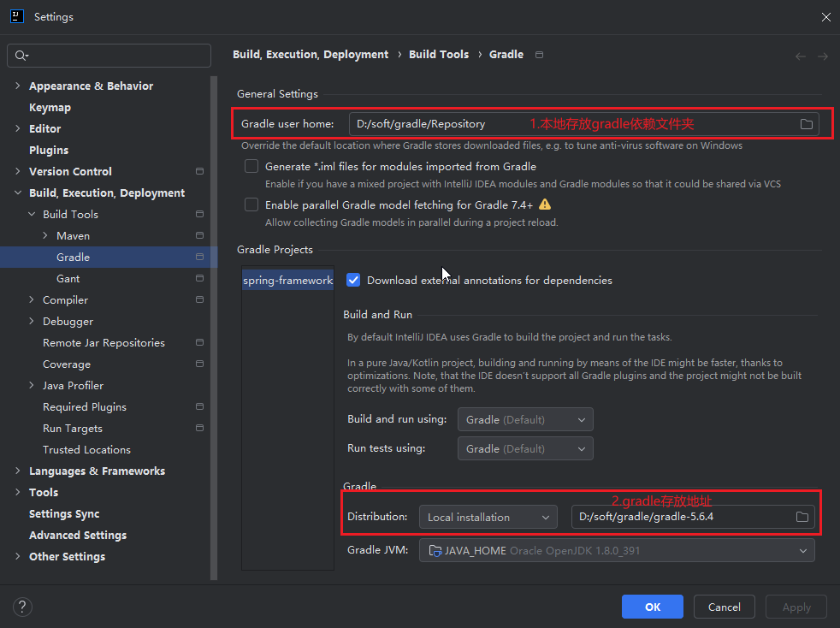Screen dimensions: 840x628
Task: Expand Languages & Frameworks section
Action: (18, 471)
